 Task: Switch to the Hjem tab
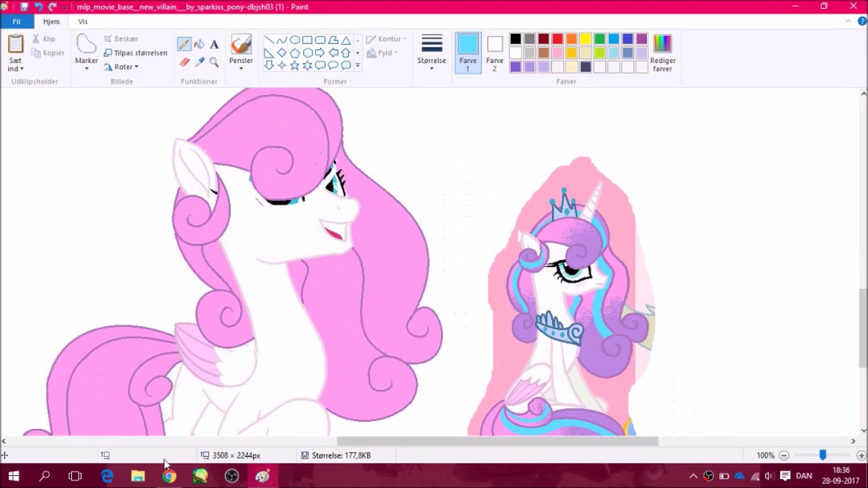52,22
